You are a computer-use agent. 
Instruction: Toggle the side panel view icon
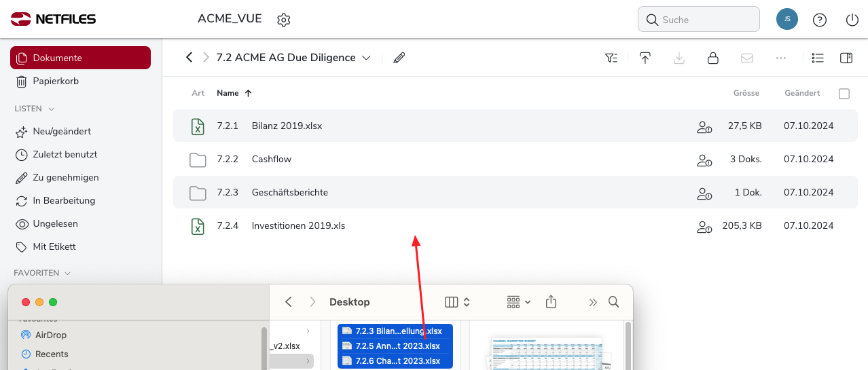pyautogui.click(x=846, y=58)
